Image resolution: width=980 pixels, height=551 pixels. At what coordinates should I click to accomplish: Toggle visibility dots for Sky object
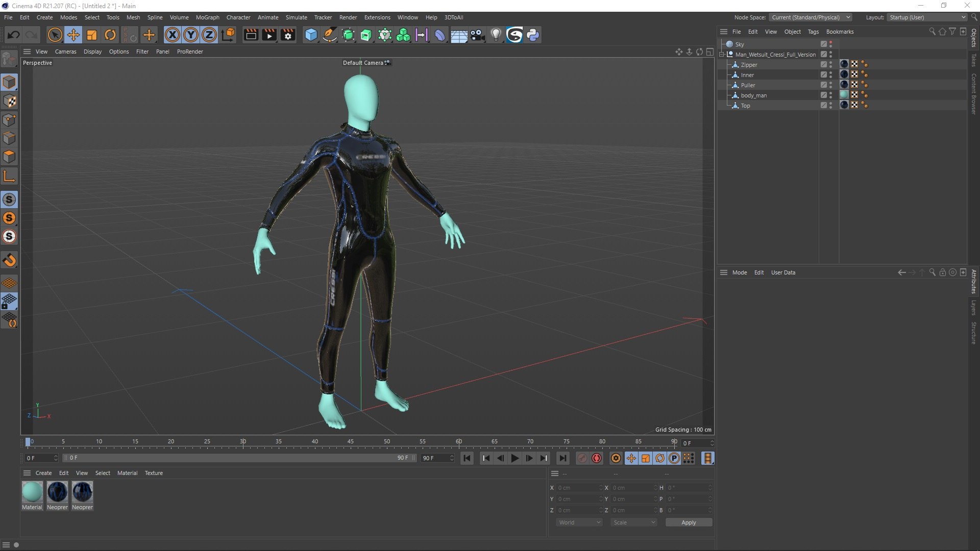point(830,44)
